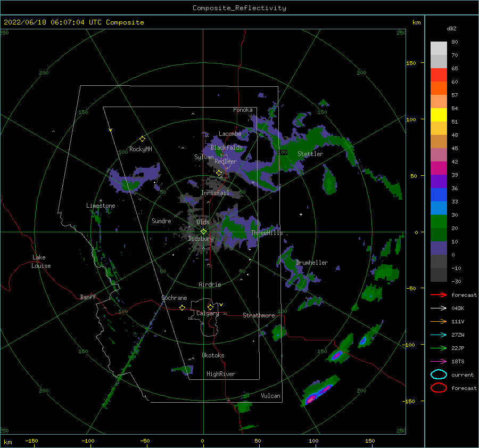Click the magenta 39-42 dBZ color swatch
This screenshot has width=479, height=448.
[x=439, y=168]
